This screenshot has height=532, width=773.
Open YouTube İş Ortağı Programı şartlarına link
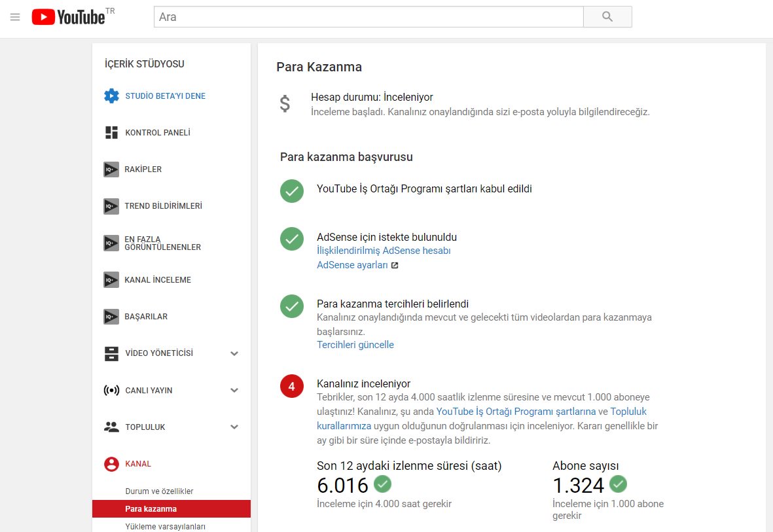point(516,411)
